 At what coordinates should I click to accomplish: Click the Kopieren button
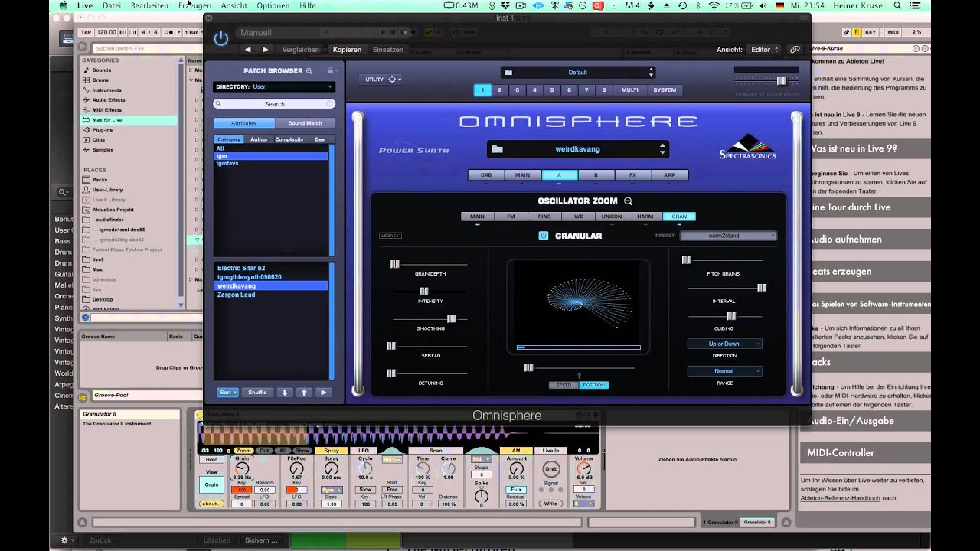point(347,50)
